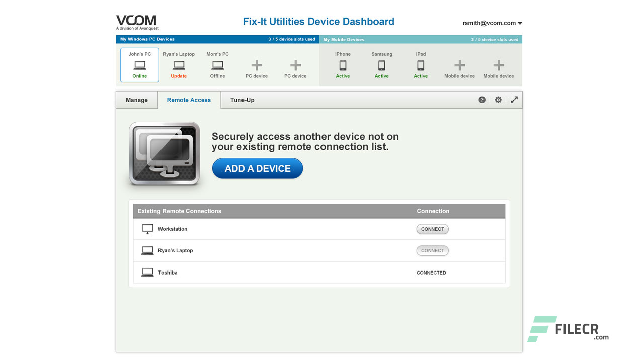Select Ryan's Laptop device needing update
Screen dimensions: 644x362
[179, 65]
